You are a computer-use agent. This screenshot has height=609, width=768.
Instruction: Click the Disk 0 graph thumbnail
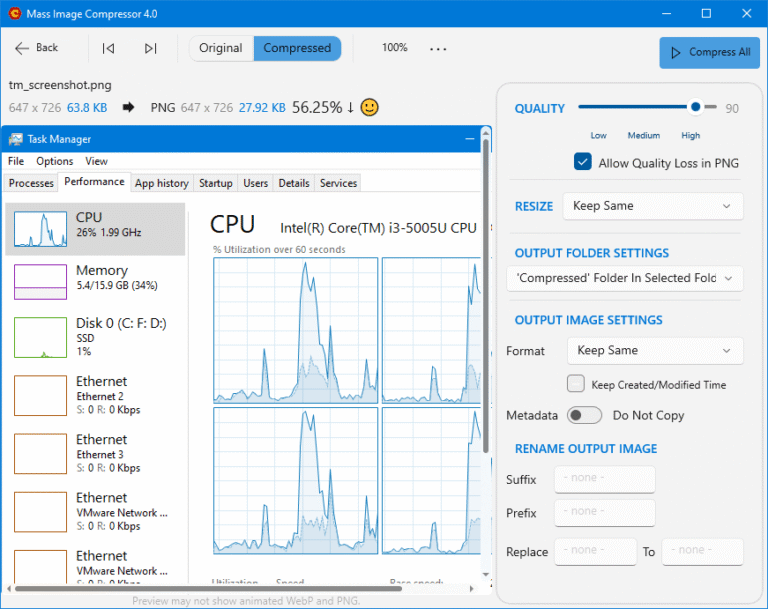[x=40, y=338]
